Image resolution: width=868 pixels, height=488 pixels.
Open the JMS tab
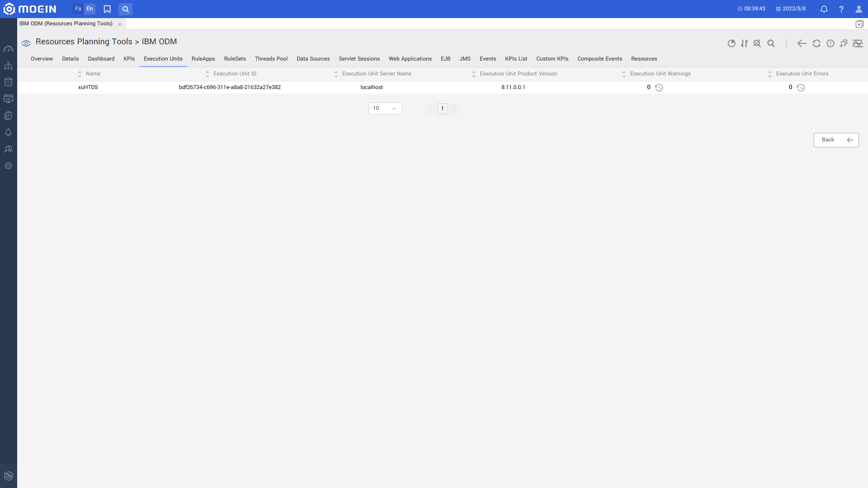465,59
